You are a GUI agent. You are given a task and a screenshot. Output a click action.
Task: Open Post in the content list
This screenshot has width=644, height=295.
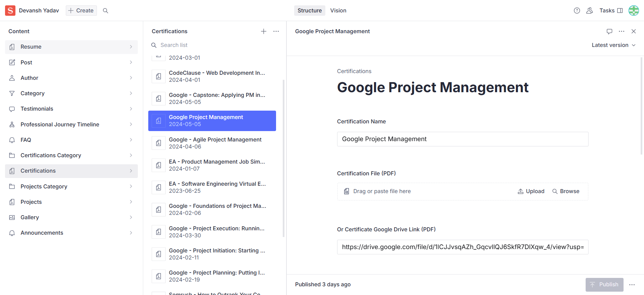point(71,62)
